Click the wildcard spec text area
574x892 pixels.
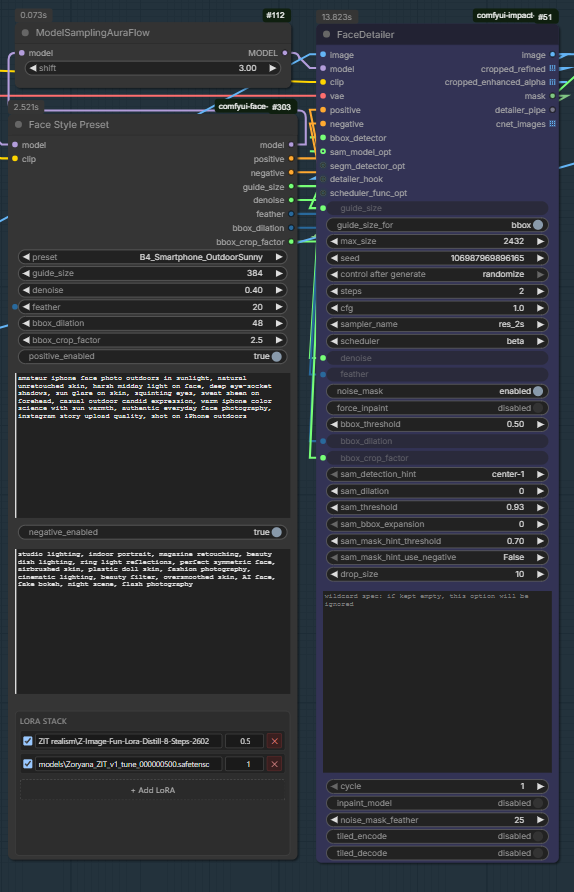coord(437,682)
